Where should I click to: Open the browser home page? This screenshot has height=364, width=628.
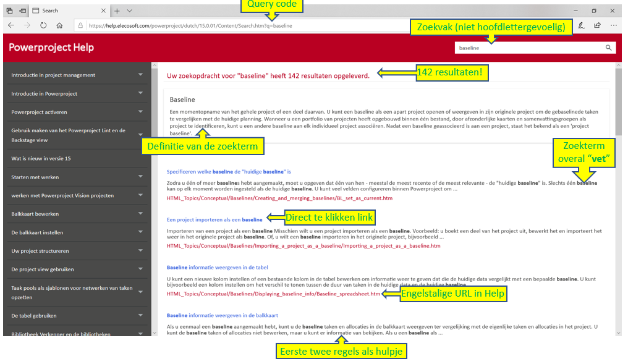(x=59, y=25)
